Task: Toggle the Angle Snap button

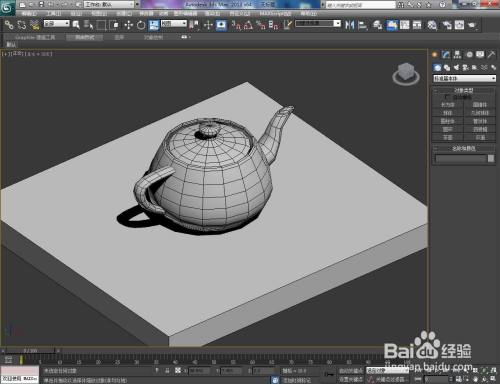Action: coord(248,25)
